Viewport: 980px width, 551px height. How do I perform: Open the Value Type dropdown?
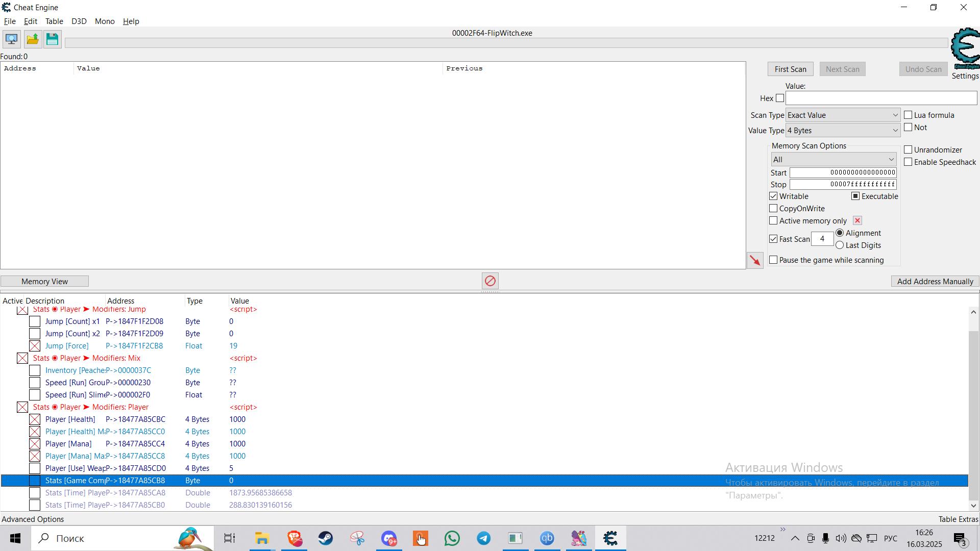coord(842,131)
